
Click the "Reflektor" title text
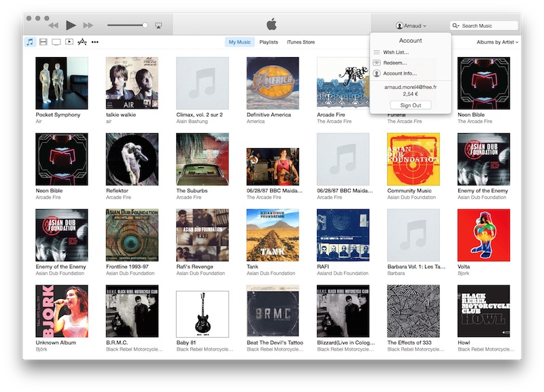[x=117, y=191]
